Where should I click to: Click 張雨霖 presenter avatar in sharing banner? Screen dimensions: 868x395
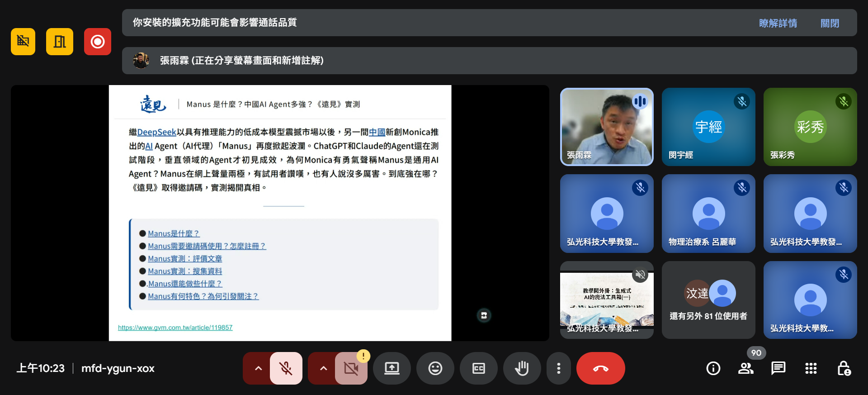[x=141, y=61]
